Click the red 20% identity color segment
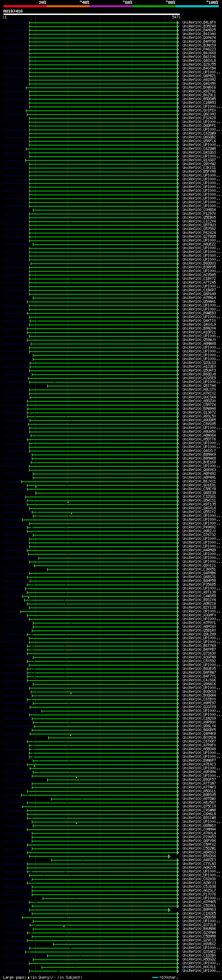The image size is (222, 980). click(25, 6)
